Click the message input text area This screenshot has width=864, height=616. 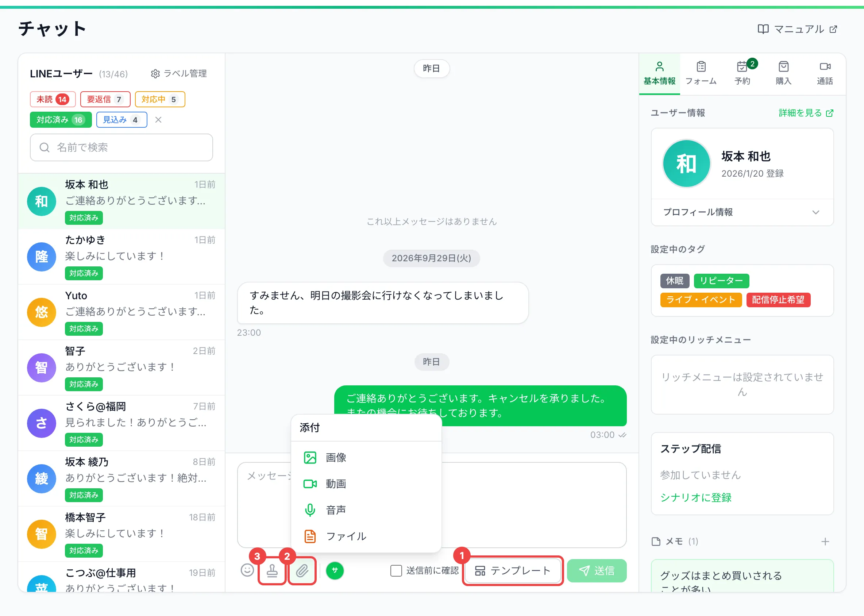[x=432, y=504]
